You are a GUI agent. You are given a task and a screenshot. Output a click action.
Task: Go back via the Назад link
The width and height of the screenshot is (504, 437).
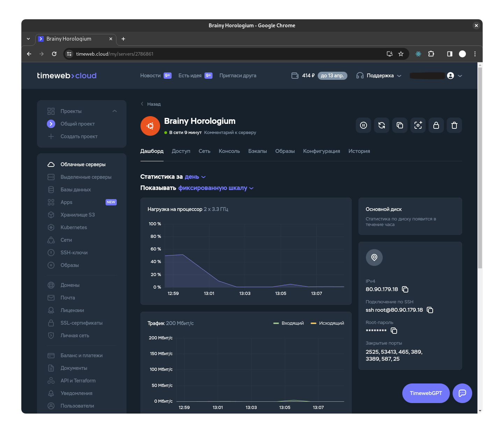pos(151,104)
